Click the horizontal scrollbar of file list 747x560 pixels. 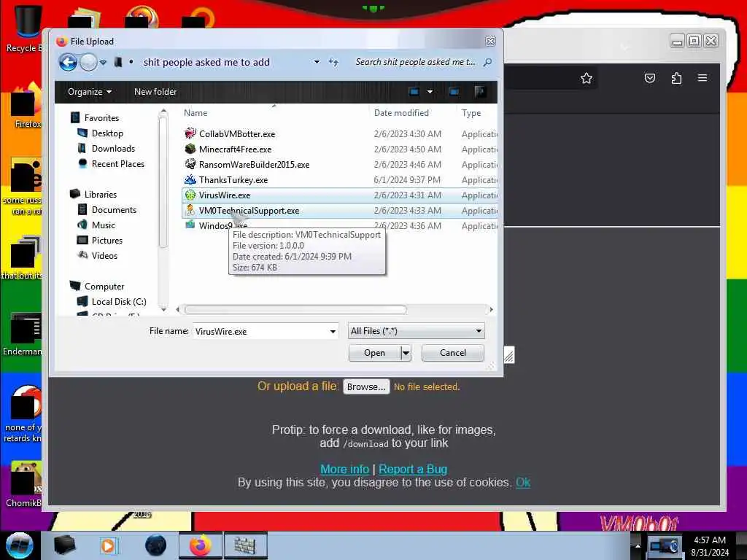(295, 309)
